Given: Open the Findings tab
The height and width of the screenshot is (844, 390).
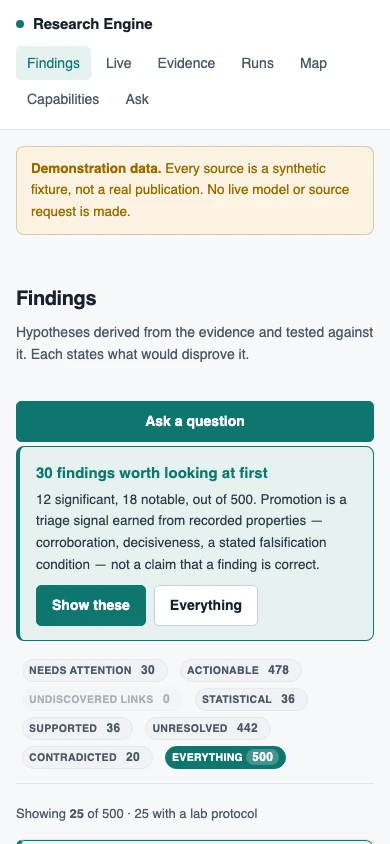Looking at the screenshot, I should pos(53,63).
